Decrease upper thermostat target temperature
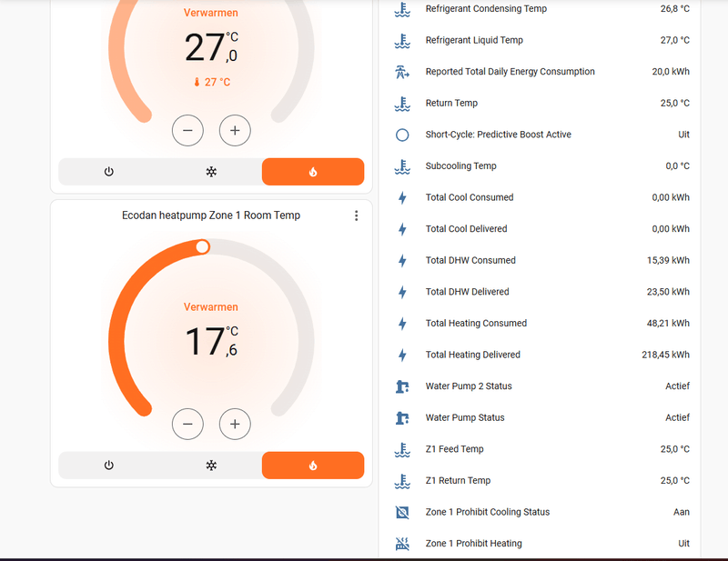Image resolution: width=728 pixels, height=561 pixels. (187, 130)
